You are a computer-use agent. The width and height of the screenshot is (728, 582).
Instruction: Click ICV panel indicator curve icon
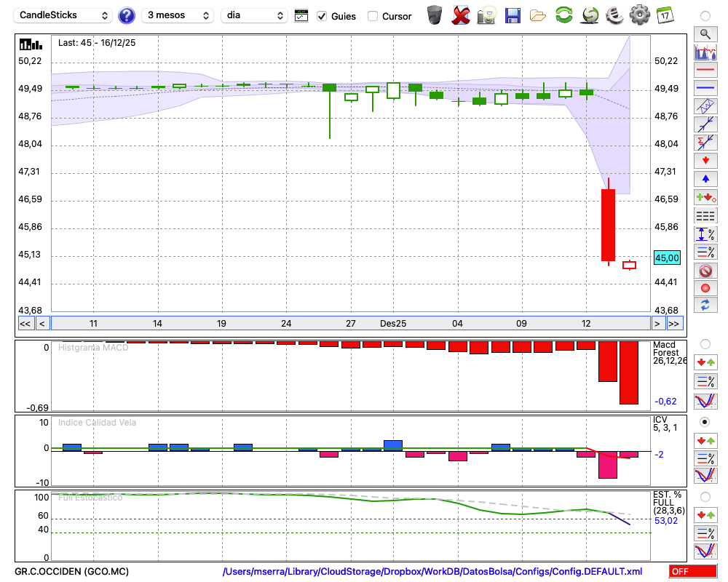click(705, 476)
